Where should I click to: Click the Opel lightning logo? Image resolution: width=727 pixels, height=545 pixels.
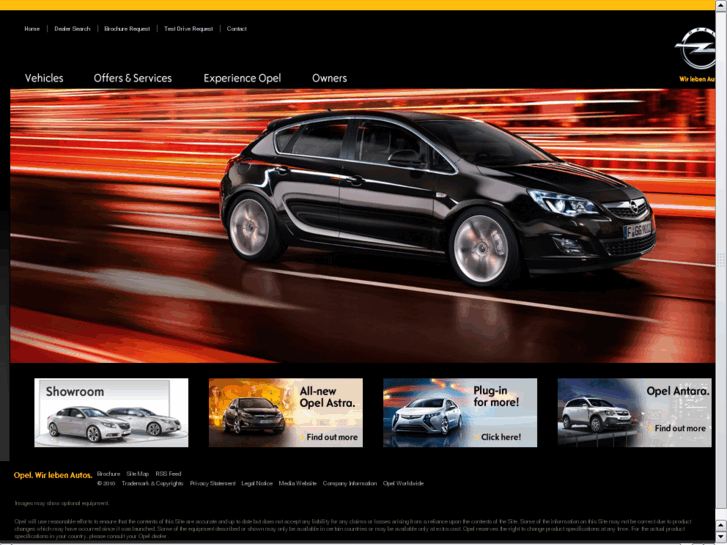coord(695,48)
